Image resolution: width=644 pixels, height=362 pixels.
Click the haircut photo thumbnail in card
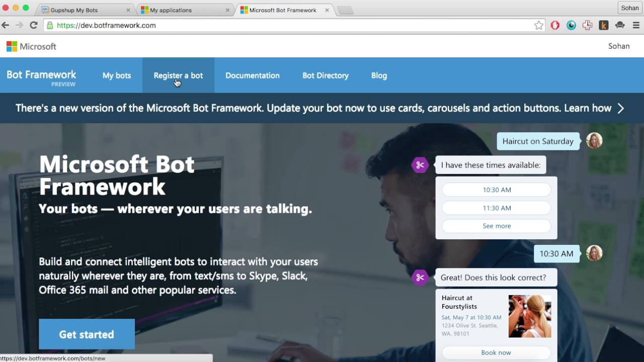point(530,316)
